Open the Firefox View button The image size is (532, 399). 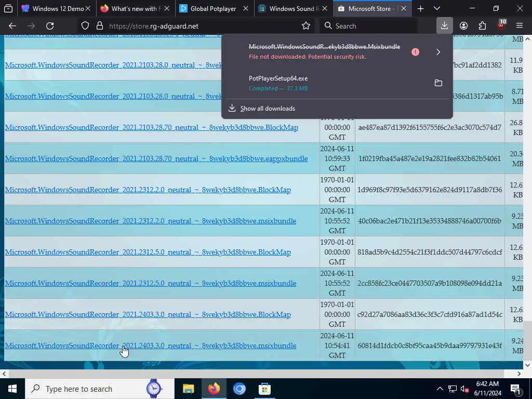click(x=8, y=8)
